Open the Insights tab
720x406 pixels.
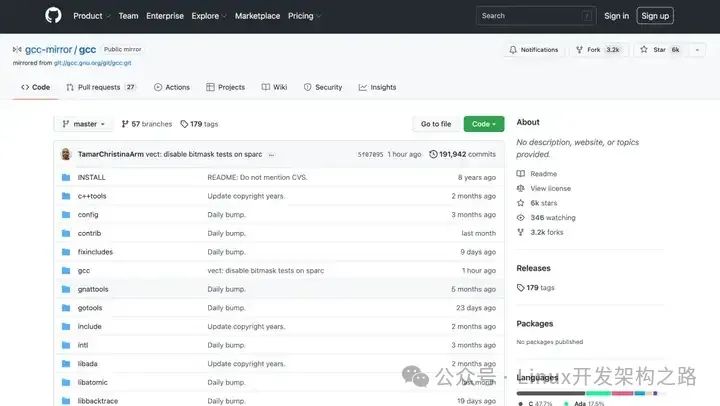click(x=377, y=87)
